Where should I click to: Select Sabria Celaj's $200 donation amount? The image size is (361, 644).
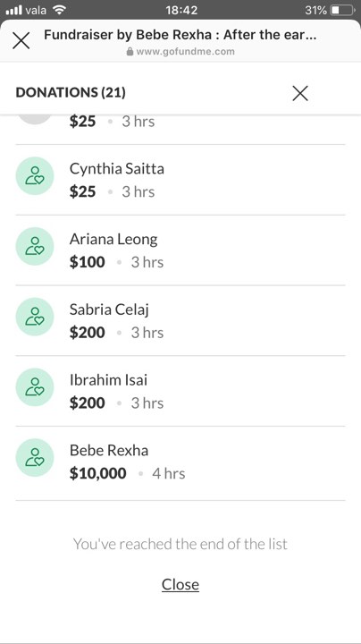point(87,332)
